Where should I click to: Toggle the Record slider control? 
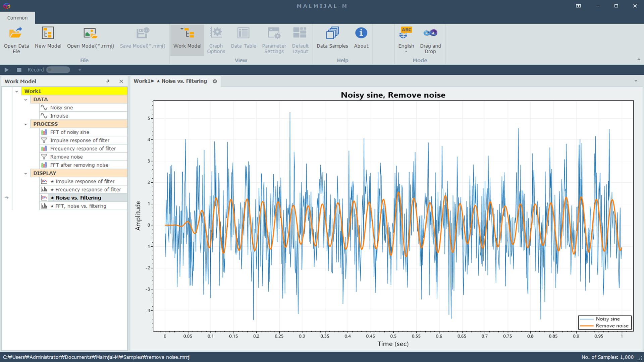[57, 70]
